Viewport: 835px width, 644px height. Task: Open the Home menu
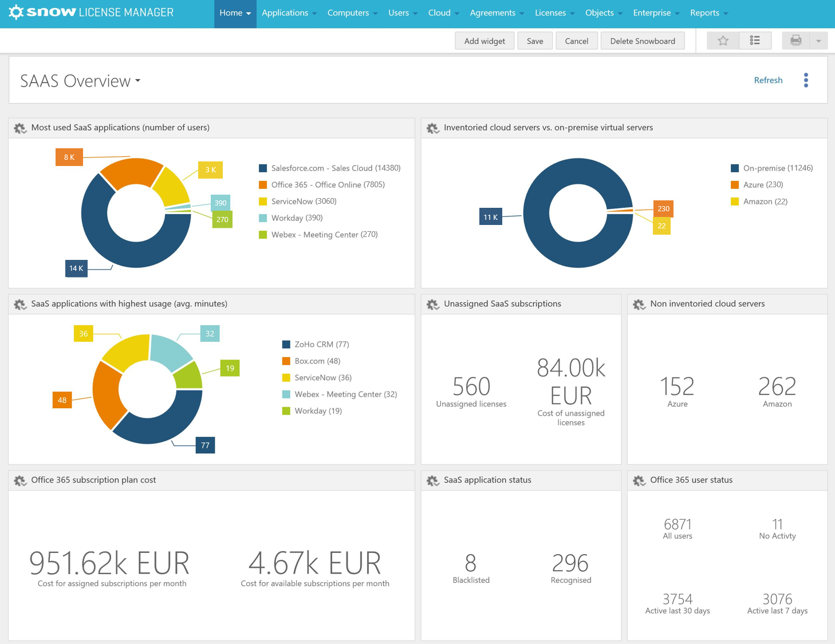pos(235,13)
